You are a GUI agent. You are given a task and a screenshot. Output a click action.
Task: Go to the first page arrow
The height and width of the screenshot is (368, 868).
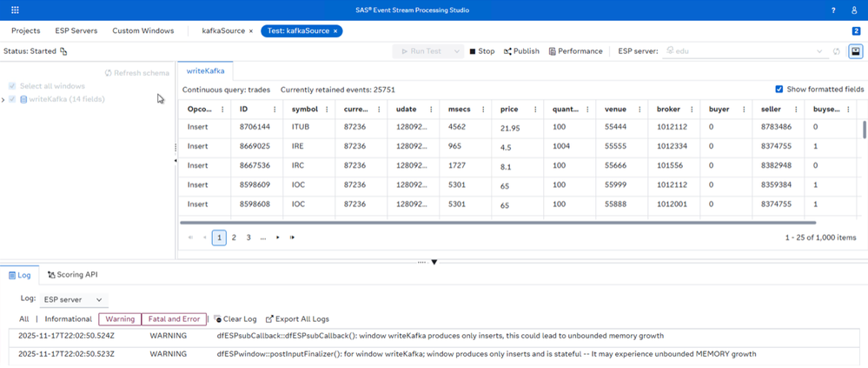[x=191, y=238]
